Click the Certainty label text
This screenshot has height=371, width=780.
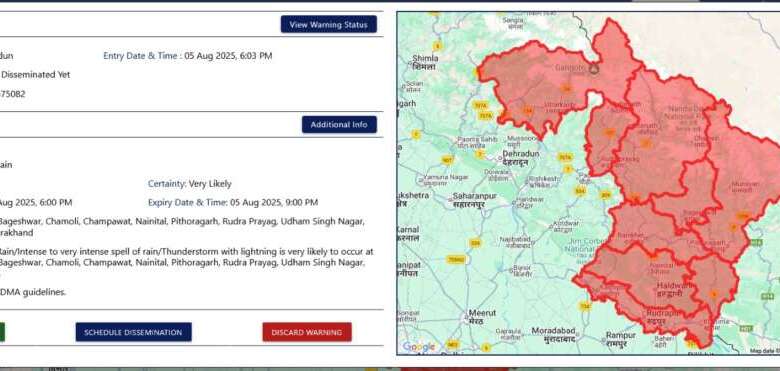pyautogui.click(x=166, y=184)
